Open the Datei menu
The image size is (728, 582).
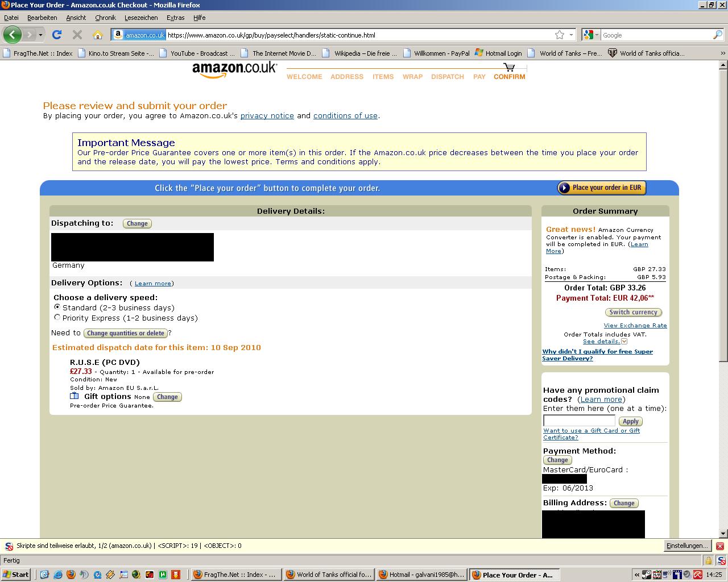pyautogui.click(x=11, y=18)
